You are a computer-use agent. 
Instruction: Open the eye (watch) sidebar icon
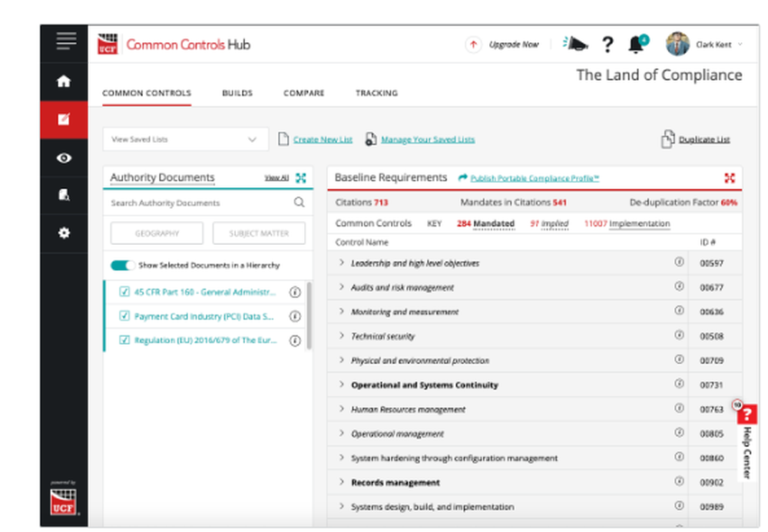coord(64,158)
